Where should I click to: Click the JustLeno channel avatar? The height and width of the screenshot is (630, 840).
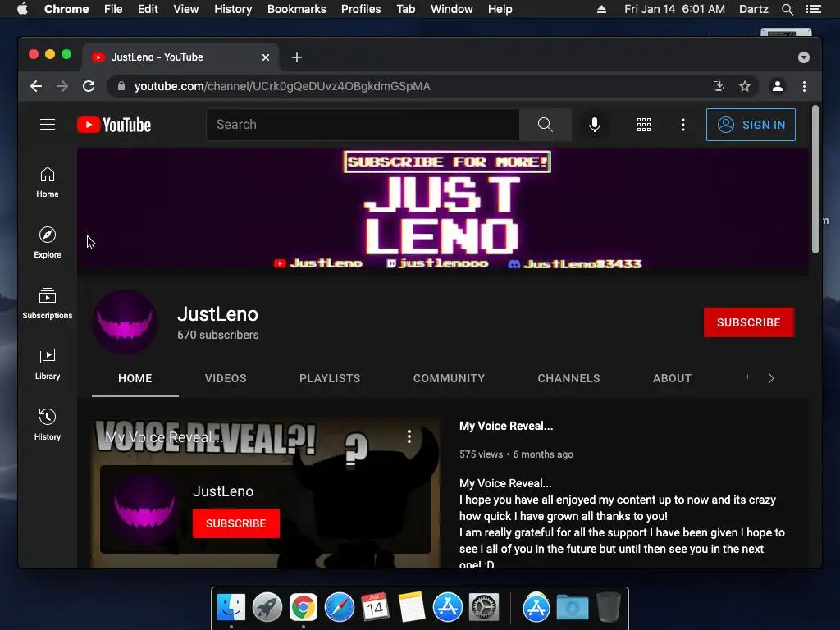pyautogui.click(x=125, y=322)
